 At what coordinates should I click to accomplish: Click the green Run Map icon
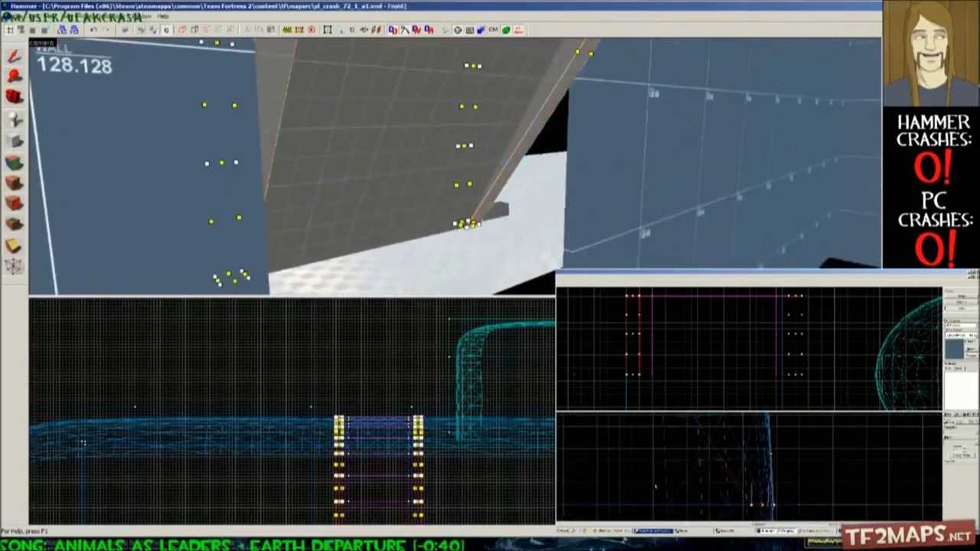tap(505, 30)
